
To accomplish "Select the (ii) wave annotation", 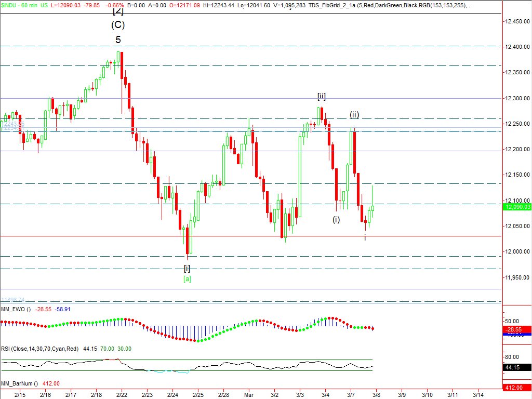I will 354,115.
